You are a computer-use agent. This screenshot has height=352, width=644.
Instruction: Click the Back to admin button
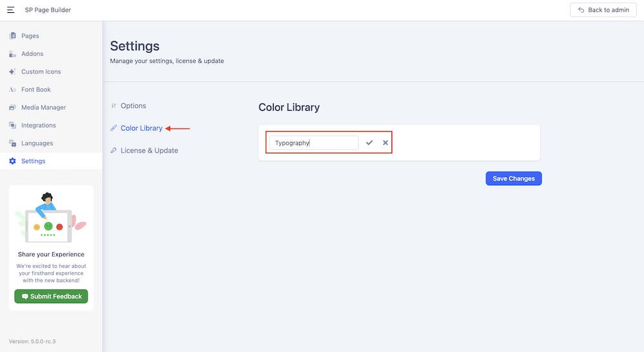point(603,10)
